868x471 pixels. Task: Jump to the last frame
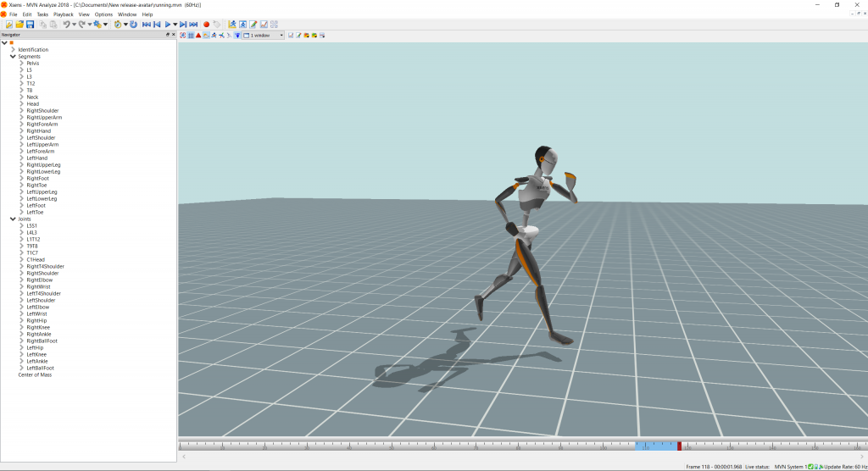(x=193, y=25)
